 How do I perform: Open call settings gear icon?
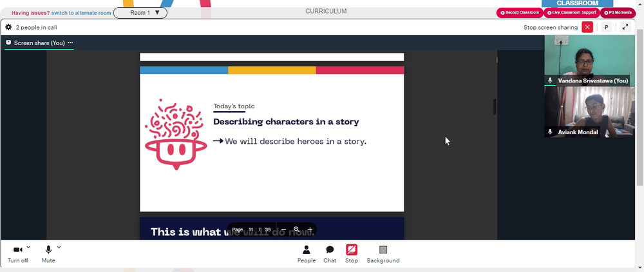point(8,28)
